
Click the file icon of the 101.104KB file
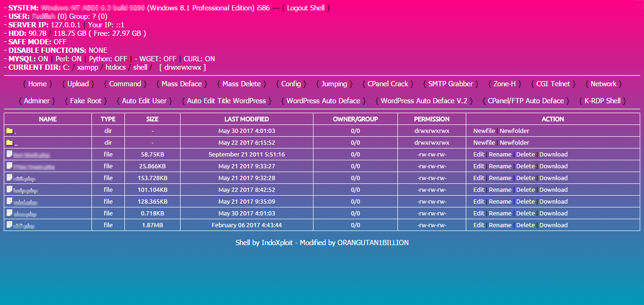8,190
